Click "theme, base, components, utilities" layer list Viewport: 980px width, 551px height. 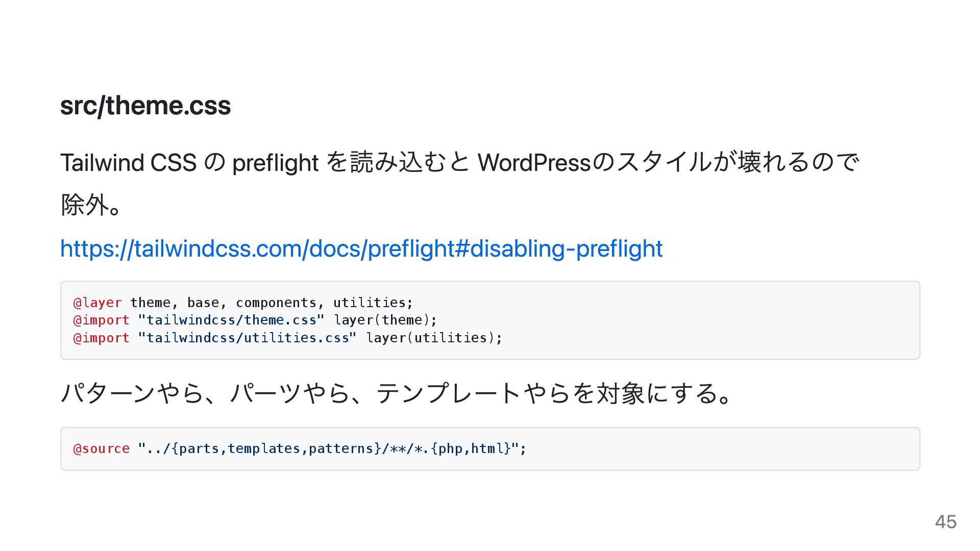(x=268, y=303)
